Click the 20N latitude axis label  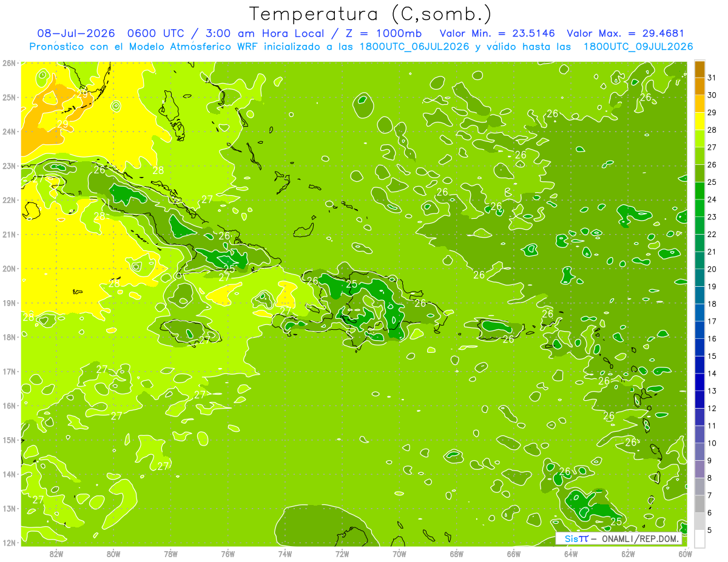tap(8, 269)
